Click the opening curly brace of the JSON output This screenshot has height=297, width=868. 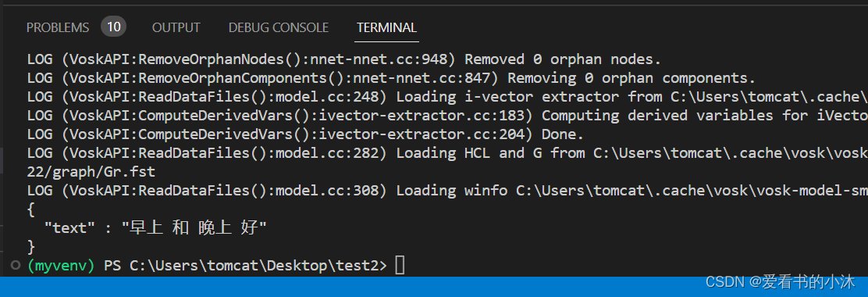(31, 209)
